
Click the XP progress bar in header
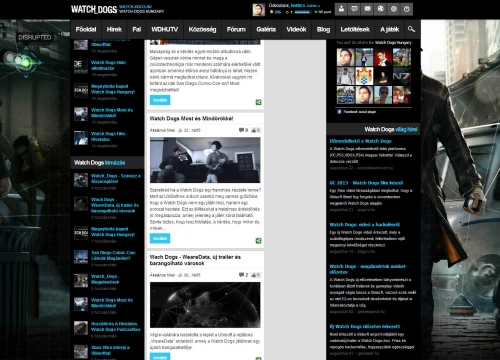pos(303,12)
